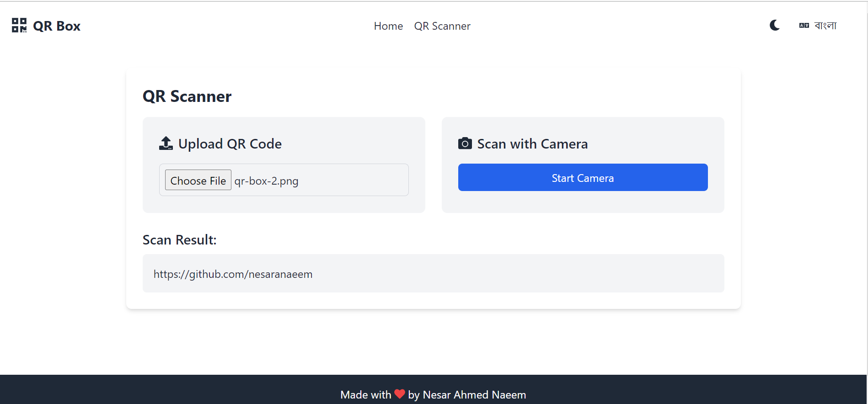Click Nesar Ahmed Naeem in footer

click(x=474, y=395)
